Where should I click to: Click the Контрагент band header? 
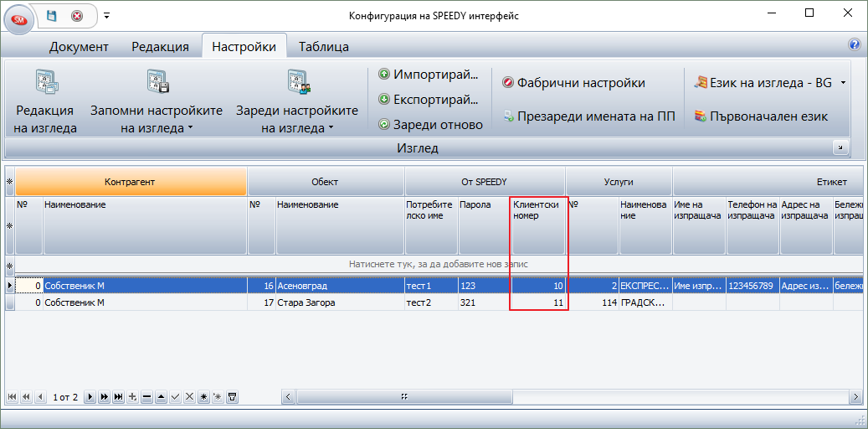(x=131, y=182)
